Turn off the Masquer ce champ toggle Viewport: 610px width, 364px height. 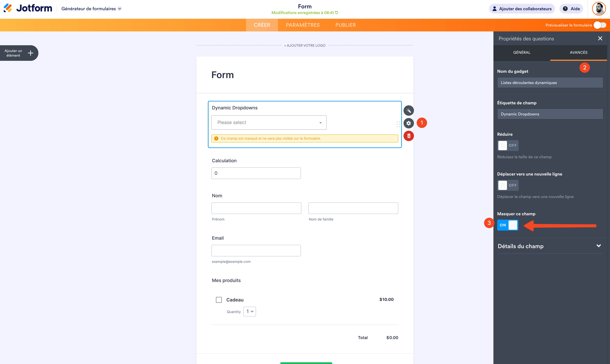[x=508, y=225]
